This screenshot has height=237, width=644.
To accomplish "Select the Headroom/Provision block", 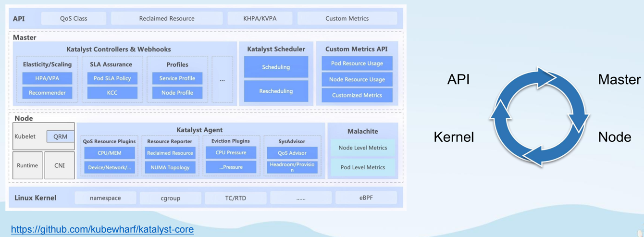I will point(292,167).
